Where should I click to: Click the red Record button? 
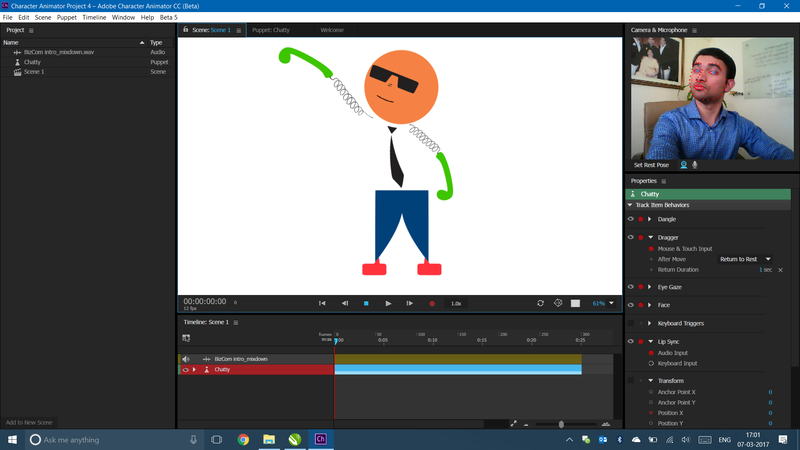tap(432, 303)
